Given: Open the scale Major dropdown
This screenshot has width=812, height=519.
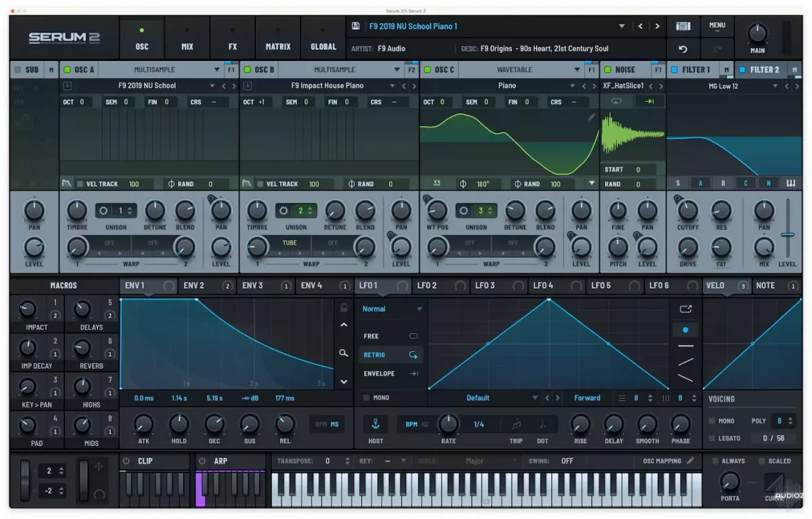Looking at the screenshot, I should coord(475,461).
